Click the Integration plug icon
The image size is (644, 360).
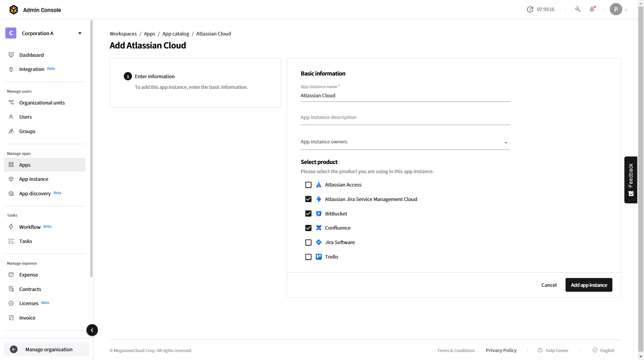point(11,69)
